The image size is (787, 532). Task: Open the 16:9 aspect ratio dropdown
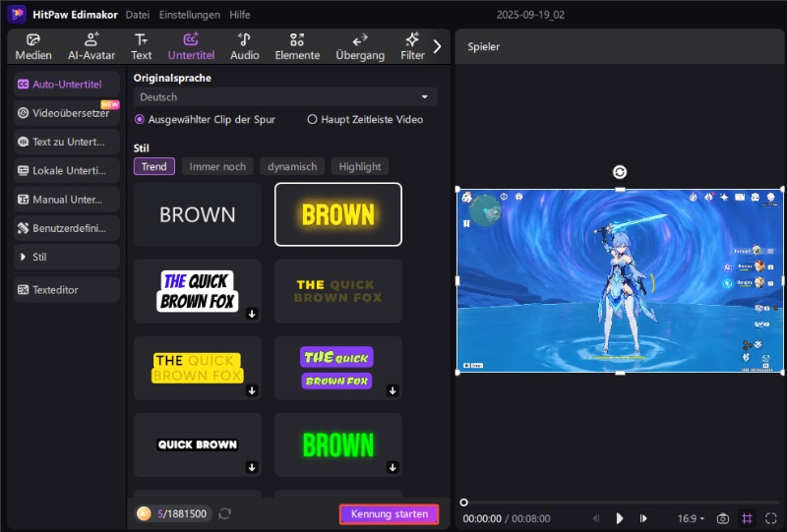tap(691, 518)
